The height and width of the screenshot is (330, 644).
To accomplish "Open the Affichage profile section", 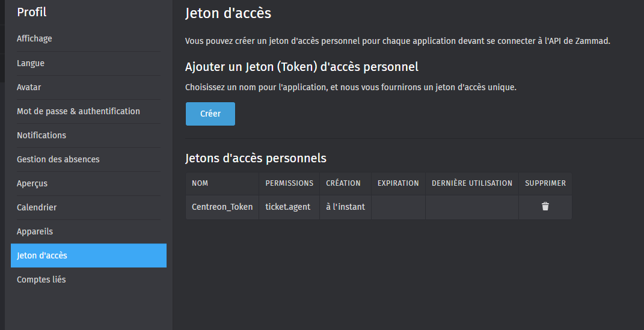I will pyautogui.click(x=34, y=38).
